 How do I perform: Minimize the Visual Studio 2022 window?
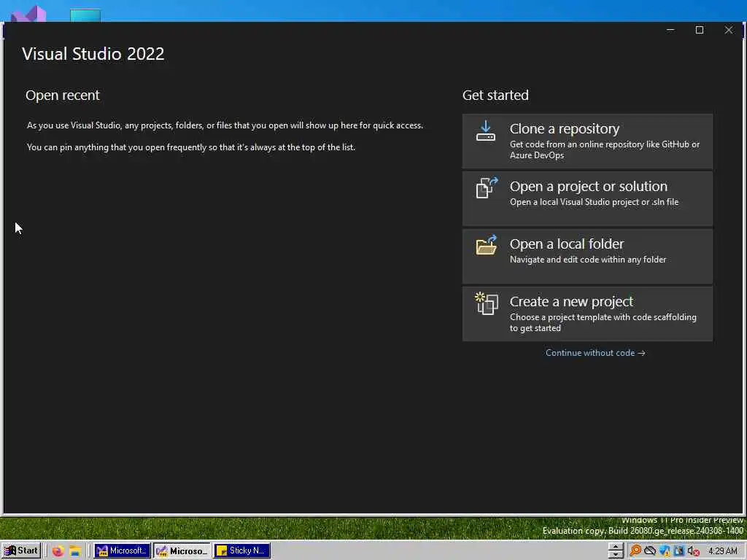670,30
